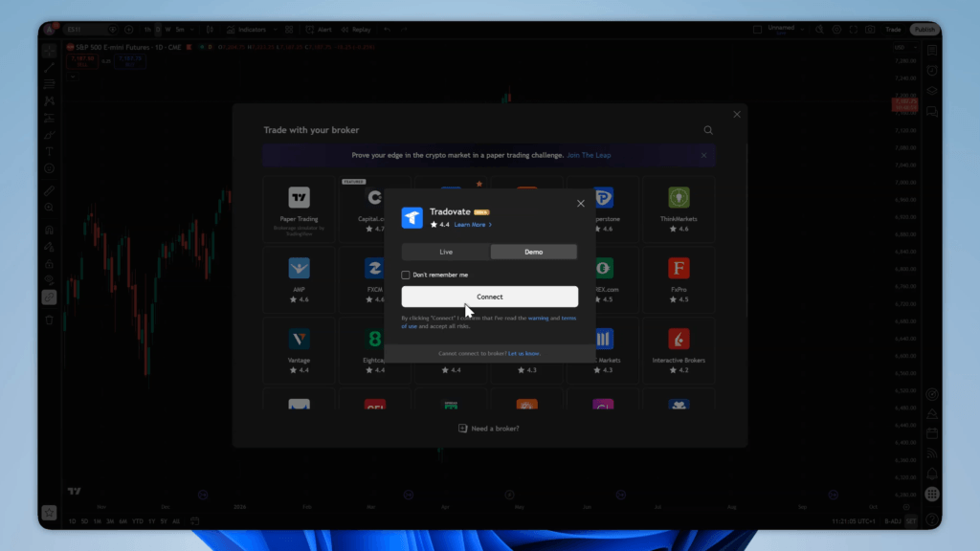
Task: Close the Trade with your broker panel
Action: coord(737,114)
